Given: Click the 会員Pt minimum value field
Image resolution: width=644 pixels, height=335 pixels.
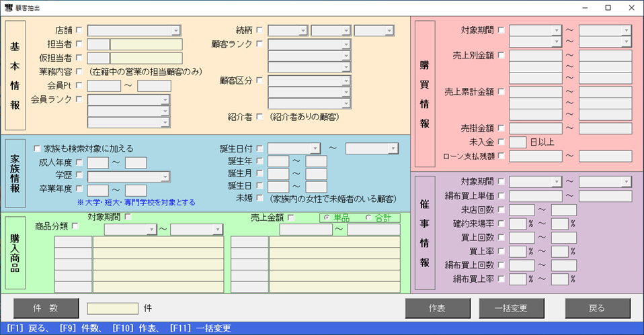Looking at the screenshot, I should (104, 85).
